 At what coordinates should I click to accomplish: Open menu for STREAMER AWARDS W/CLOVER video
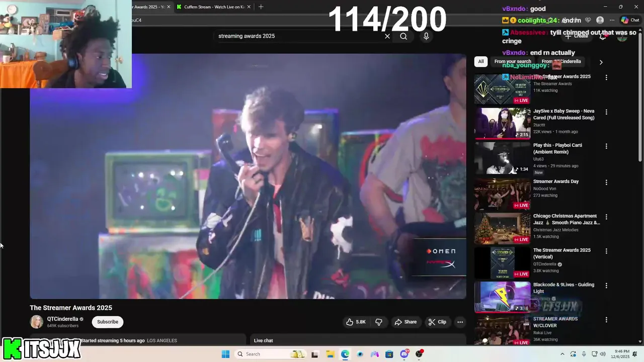(x=606, y=320)
